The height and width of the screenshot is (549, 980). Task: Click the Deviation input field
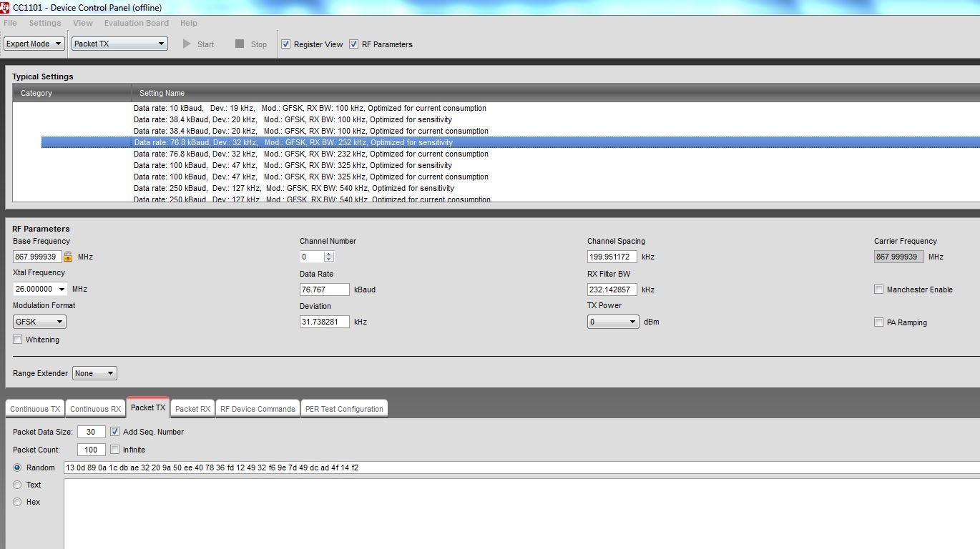point(325,322)
